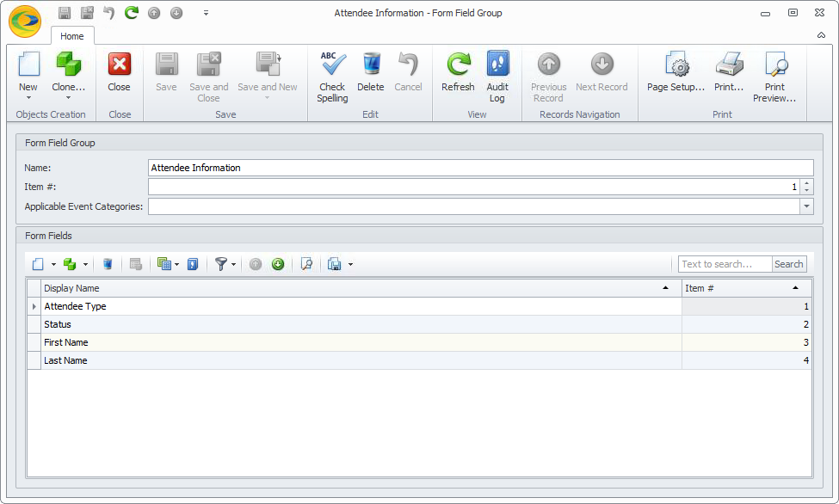This screenshot has width=839, height=504.
Task: Click the gray up arrow in the Form Fields toolbar
Action: tap(256, 264)
